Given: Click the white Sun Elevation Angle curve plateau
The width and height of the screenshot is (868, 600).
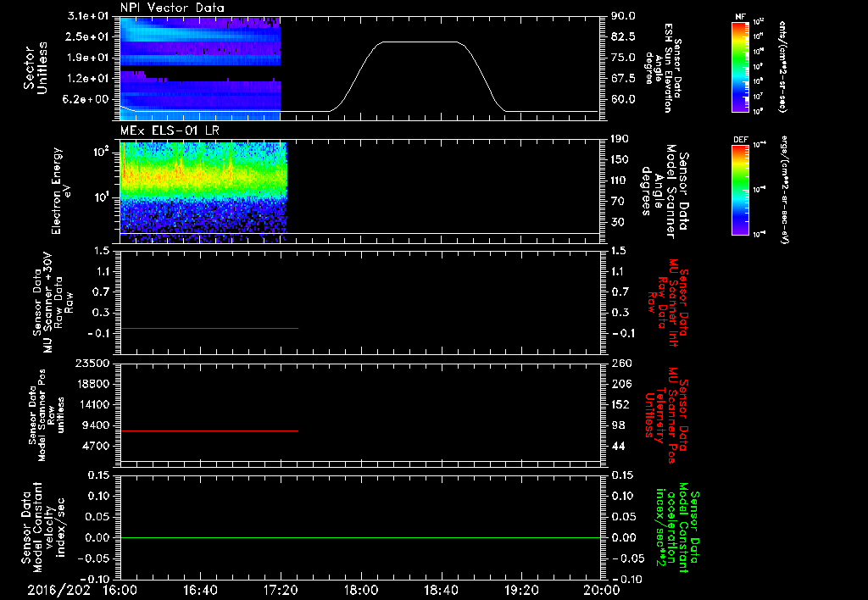Looking at the screenshot, I should click(x=420, y=42).
